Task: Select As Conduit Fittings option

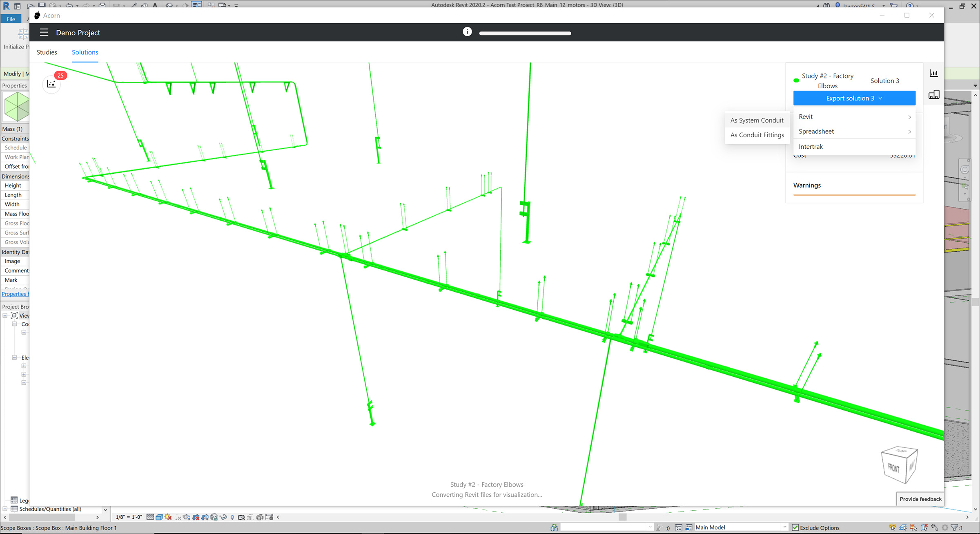Action: [x=757, y=135]
